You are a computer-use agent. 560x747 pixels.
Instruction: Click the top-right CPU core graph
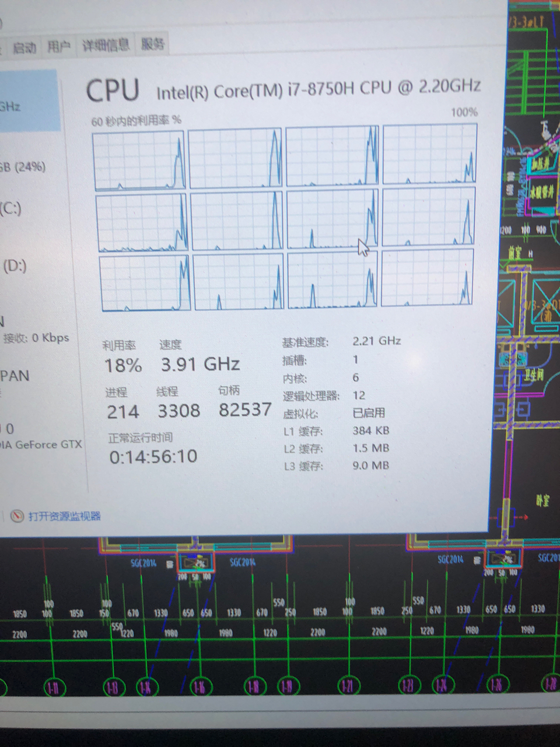coord(429,155)
